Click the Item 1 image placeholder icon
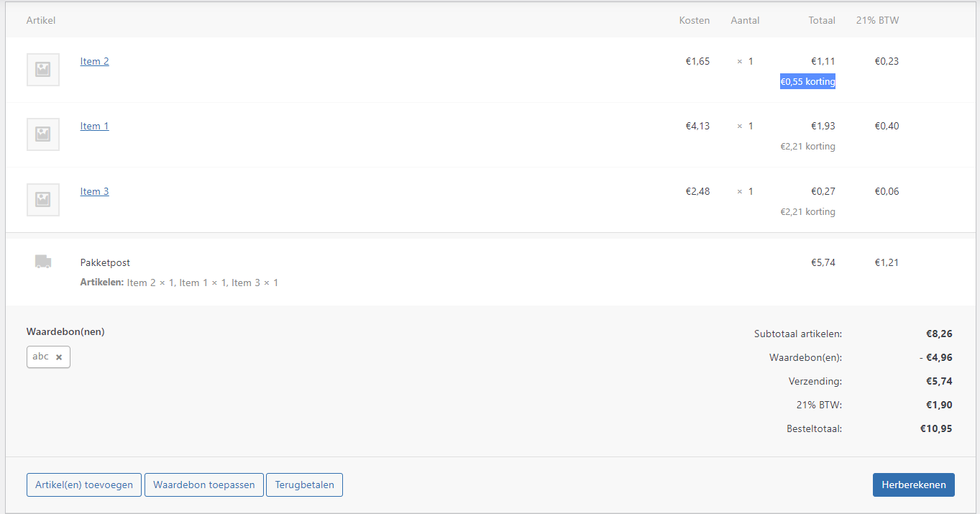The width and height of the screenshot is (980, 514). pos(42,134)
